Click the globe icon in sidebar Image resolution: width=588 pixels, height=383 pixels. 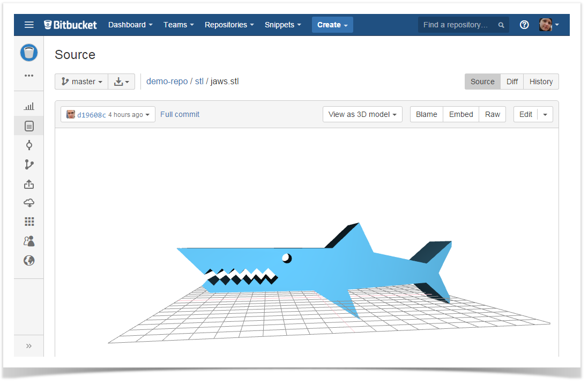pos(29,261)
